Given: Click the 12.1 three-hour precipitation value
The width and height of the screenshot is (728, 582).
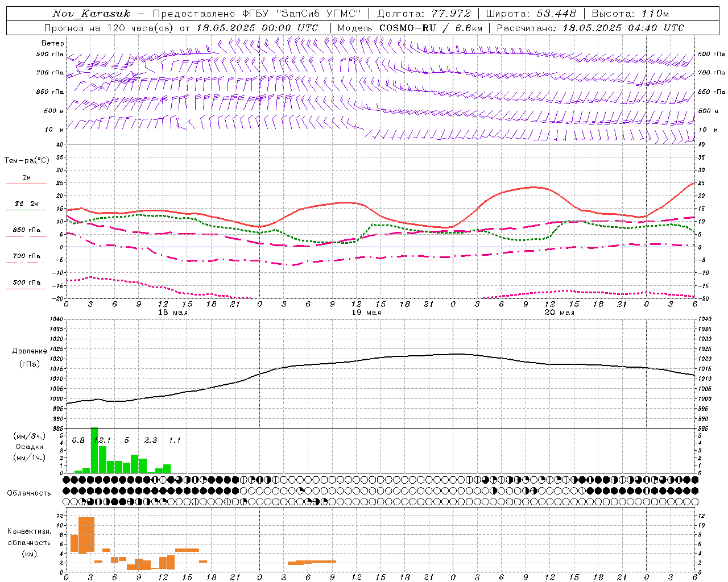Looking at the screenshot, I should [102, 440].
